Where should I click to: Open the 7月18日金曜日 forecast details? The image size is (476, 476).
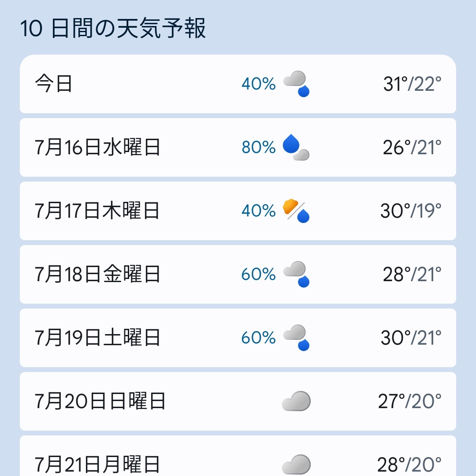[x=238, y=275]
